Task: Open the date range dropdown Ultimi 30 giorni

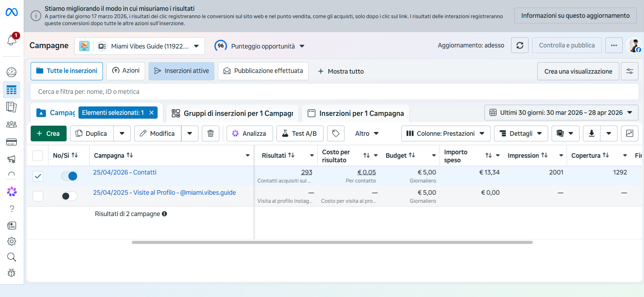Action: [x=561, y=113]
